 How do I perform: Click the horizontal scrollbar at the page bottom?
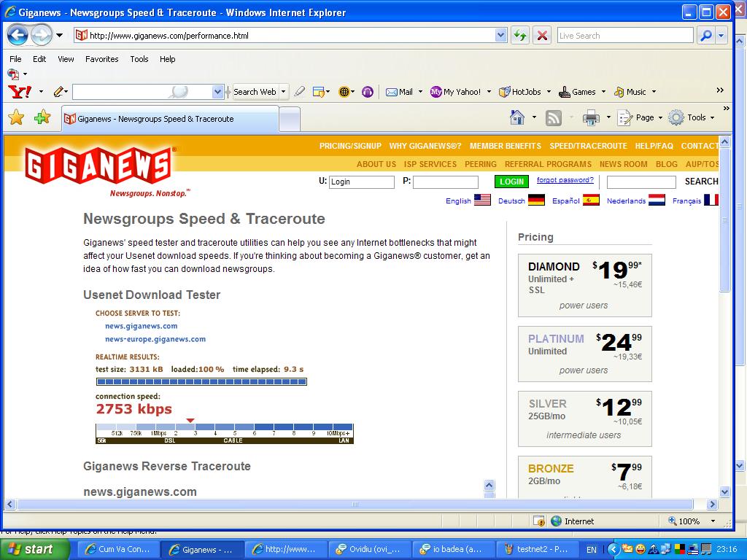pos(355,504)
